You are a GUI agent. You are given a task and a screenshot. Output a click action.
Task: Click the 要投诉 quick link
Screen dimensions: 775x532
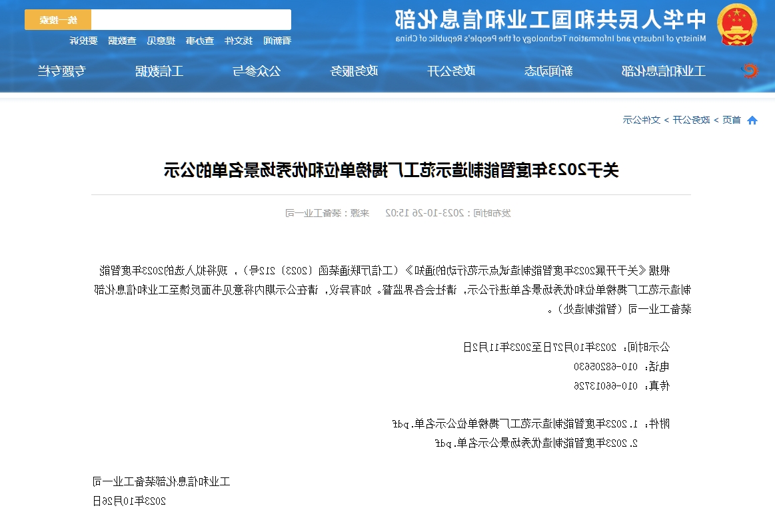(x=84, y=41)
